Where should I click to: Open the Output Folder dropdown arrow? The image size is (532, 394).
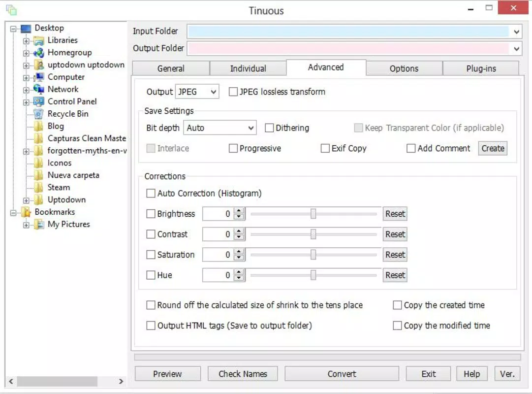(x=516, y=49)
